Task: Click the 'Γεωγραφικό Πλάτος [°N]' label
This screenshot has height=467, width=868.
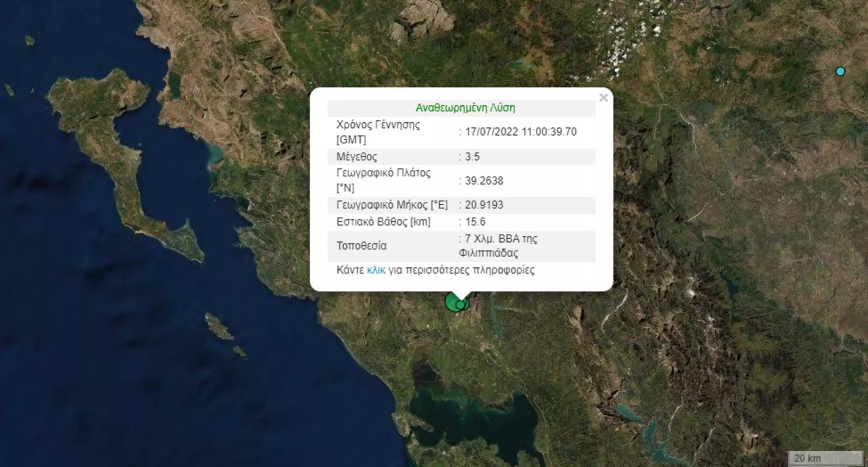Action: pos(383,180)
